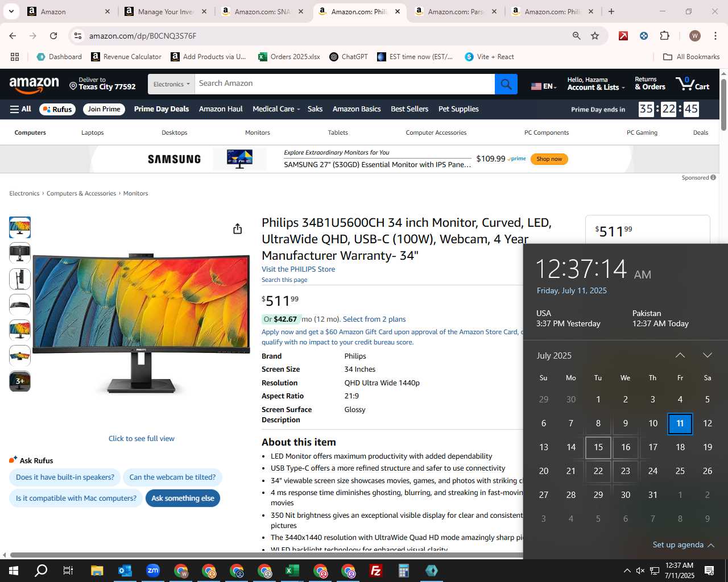Open a new browser tab
The height and width of the screenshot is (582, 728).
coord(611,11)
